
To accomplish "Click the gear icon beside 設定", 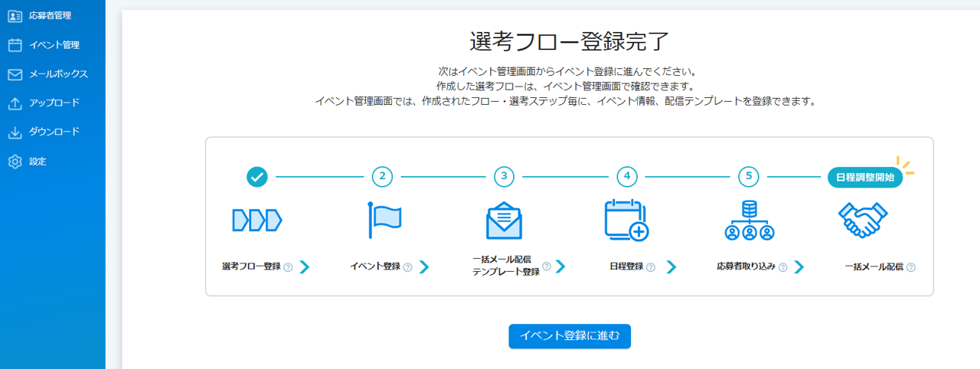I will coord(15,162).
